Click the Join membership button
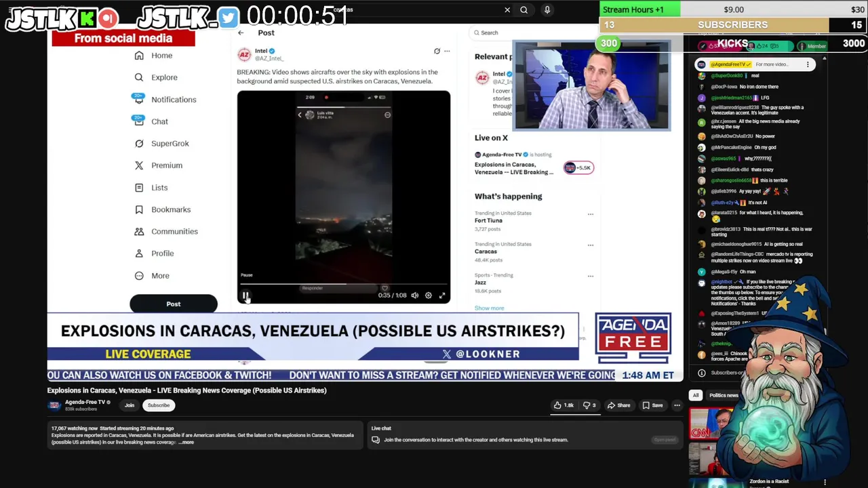Image resolution: width=868 pixels, height=488 pixels. [x=129, y=405]
